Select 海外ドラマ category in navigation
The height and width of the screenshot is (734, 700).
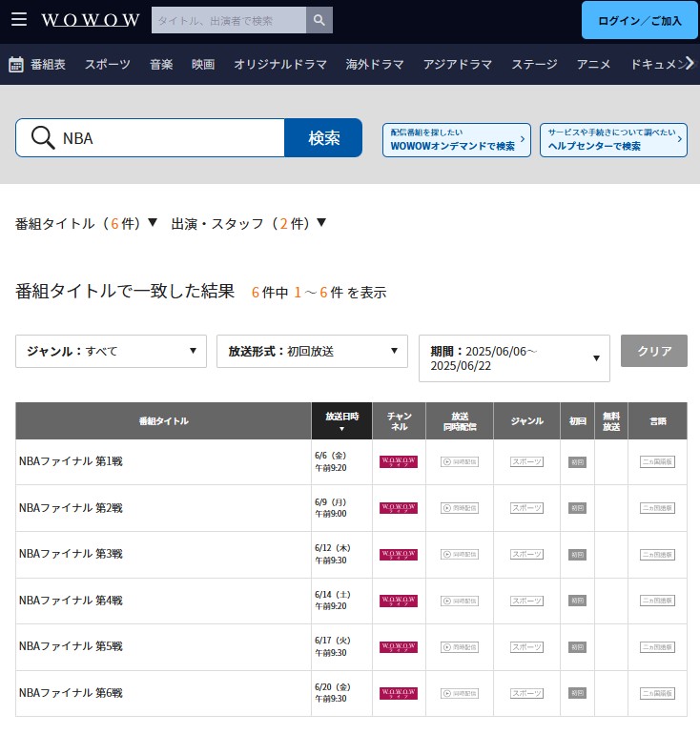[x=375, y=65]
